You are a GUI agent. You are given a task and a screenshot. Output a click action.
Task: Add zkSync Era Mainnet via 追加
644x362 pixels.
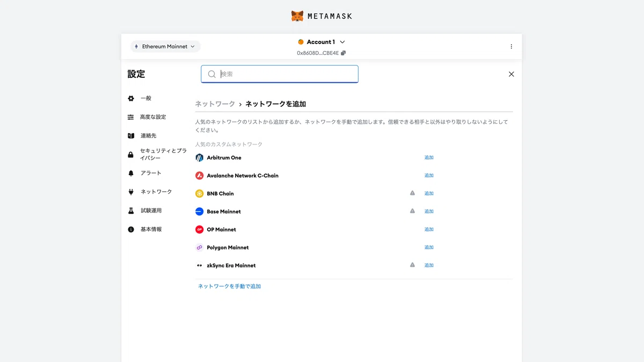[x=429, y=265]
